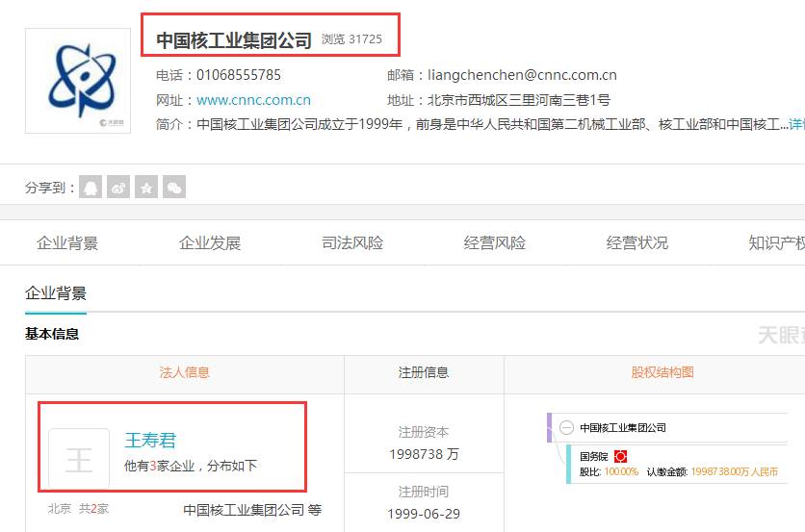The image size is (805, 532).
Task: Go to the 经营状况 tab
Action: 637,242
